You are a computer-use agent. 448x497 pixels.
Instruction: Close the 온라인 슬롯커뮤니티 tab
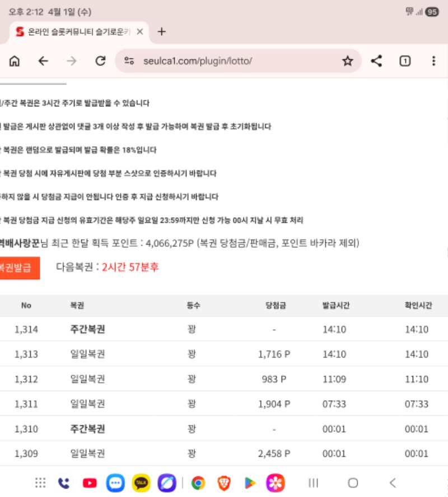click(x=140, y=32)
